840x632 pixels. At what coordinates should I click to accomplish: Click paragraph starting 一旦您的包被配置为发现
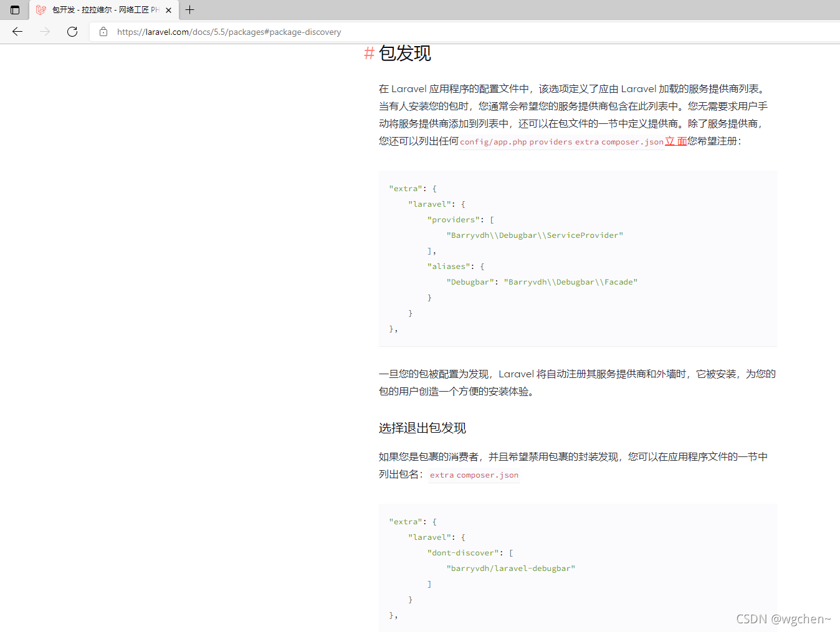pos(578,382)
